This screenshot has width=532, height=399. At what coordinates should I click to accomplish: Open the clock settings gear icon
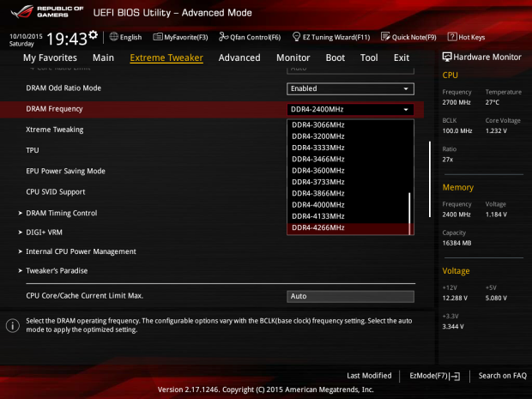pyautogui.click(x=93, y=35)
